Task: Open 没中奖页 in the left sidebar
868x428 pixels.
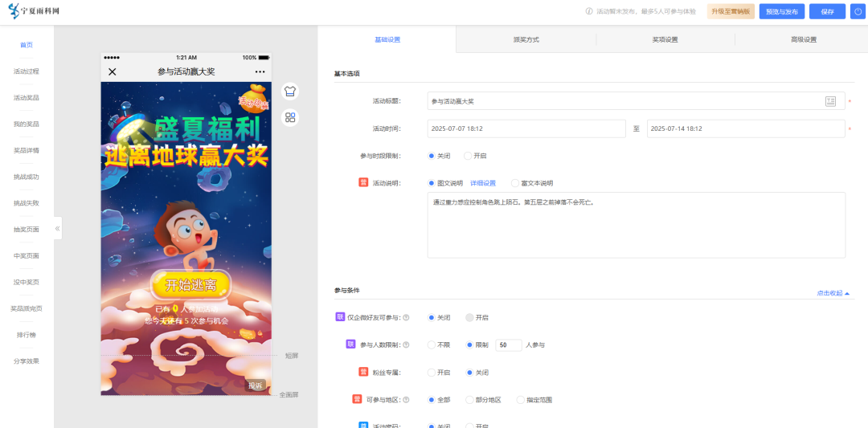Action: click(27, 282)
